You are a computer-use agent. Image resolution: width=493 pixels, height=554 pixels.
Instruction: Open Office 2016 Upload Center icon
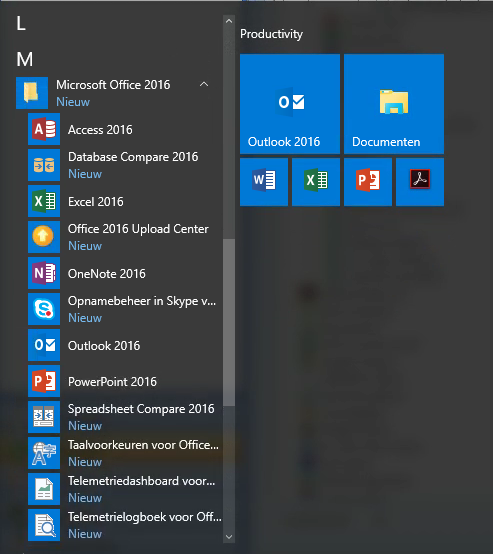click(44, 237)
